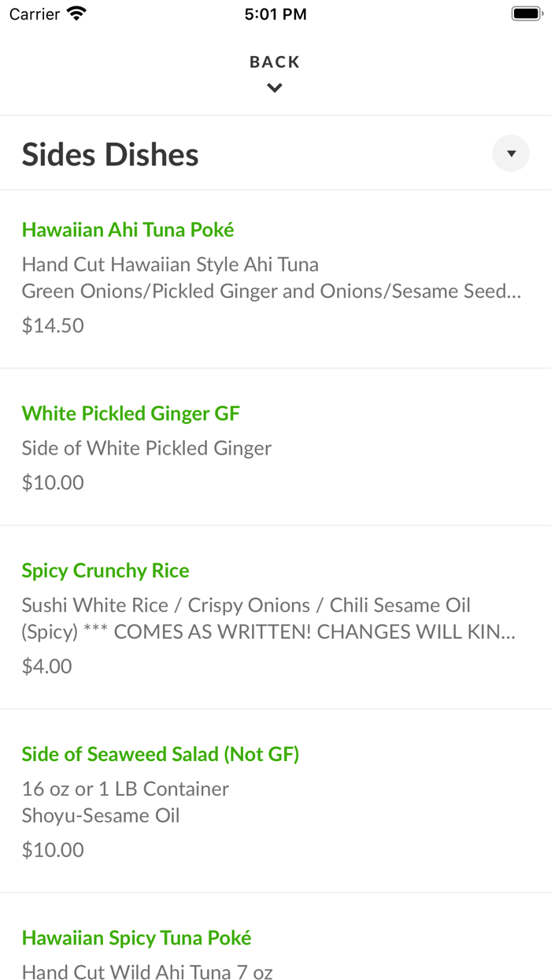Tap the battery indicator icon
Image resolution: width=551 pixels, height=980 pixels.
tap(526, 13)
